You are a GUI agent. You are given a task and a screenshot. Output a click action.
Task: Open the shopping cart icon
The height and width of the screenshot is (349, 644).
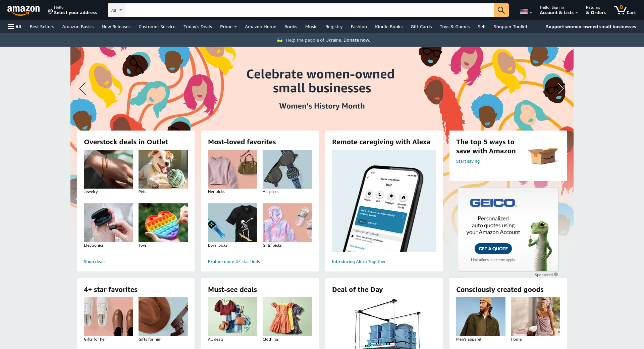coord(625,10)
